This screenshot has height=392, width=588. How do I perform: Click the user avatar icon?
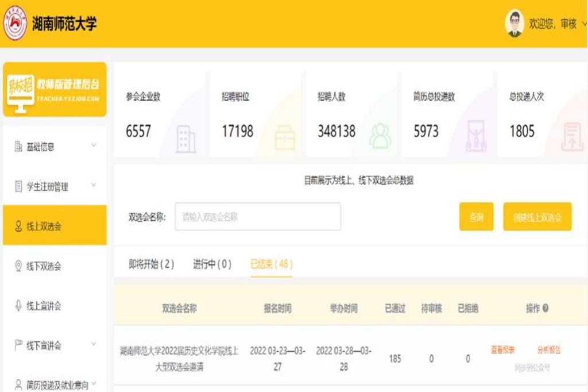[514, 24]
